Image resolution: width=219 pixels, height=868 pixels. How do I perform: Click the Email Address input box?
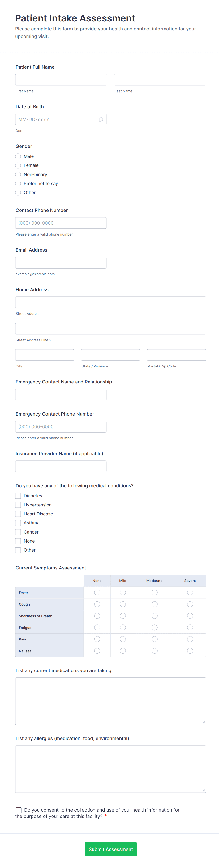click(x=61, y=262)
